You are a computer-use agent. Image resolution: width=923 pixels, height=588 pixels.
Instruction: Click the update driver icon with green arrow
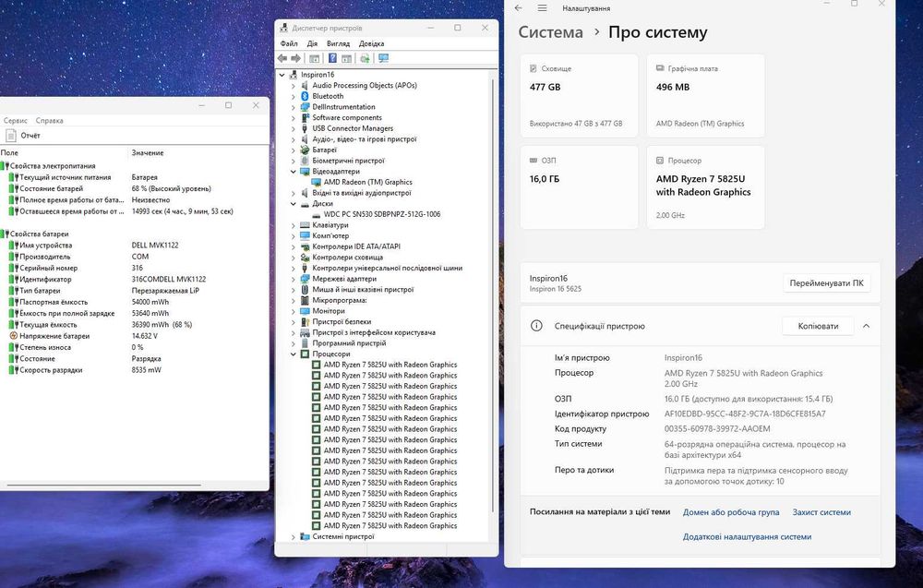coord(365,58)
